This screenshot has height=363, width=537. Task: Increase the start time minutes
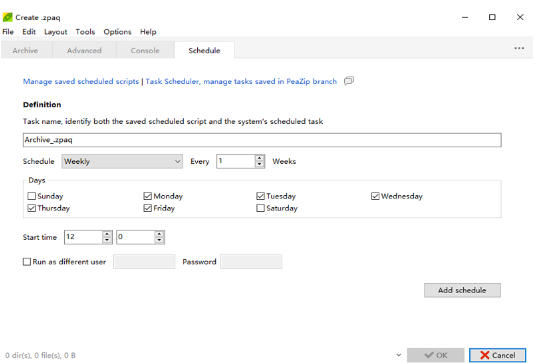tap(159, 234)
